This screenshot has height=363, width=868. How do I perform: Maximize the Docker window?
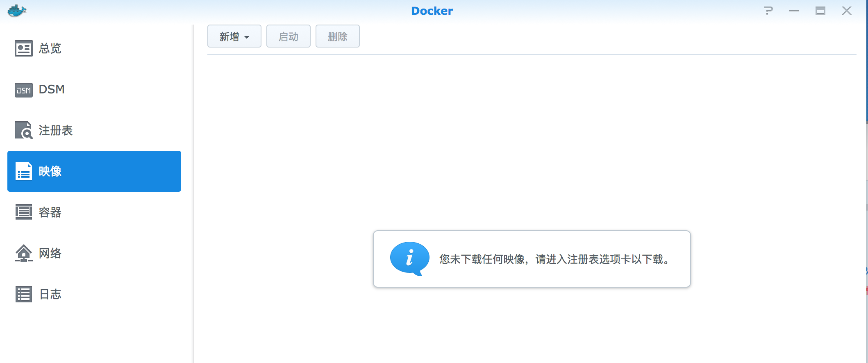pyautogui.click(x=820, y=11)
